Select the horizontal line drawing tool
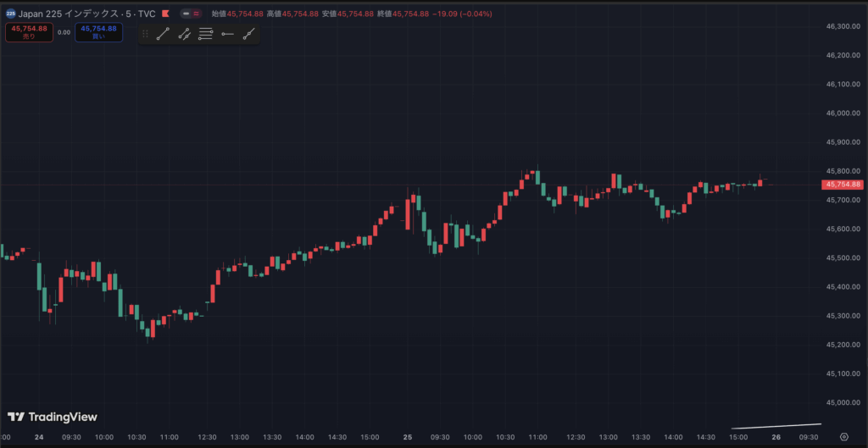 click(227, 34)
